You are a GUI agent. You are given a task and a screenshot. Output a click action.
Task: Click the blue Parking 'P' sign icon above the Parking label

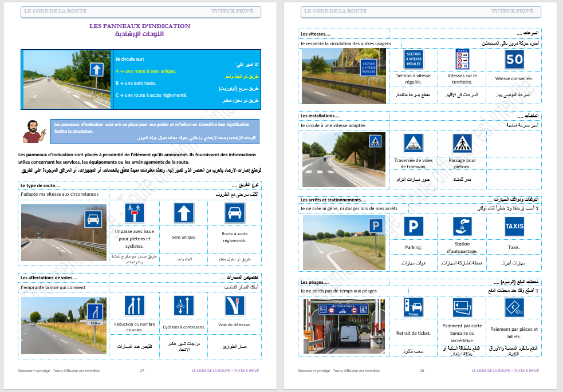tap(413, 226)
